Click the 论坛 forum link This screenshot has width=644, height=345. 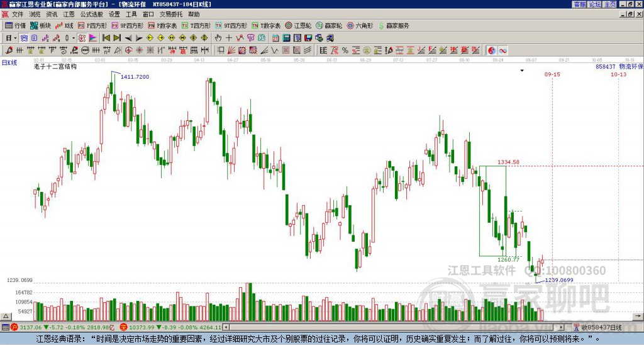595,4
